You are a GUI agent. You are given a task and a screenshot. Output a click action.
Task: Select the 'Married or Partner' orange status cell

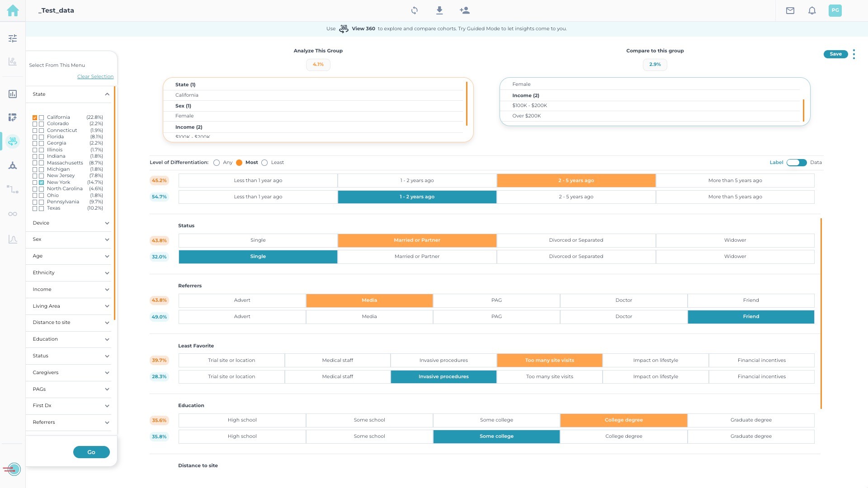pos(417,240)
